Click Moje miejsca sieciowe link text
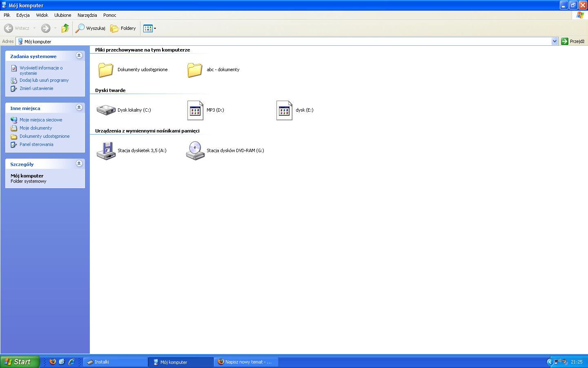 coord(41,120)
